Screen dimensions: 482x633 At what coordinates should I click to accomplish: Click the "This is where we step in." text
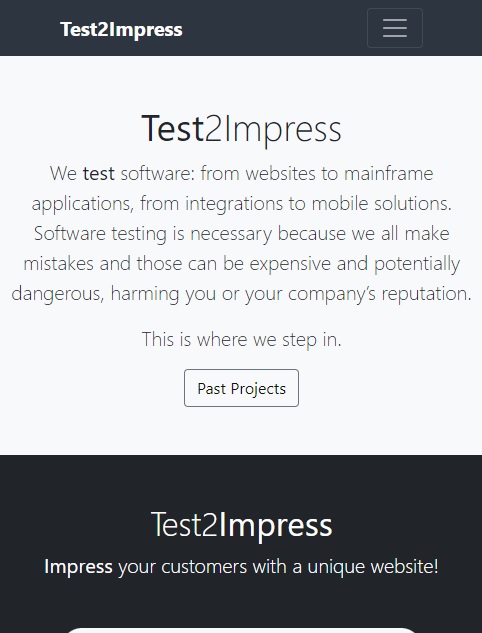tap(241, 340)
